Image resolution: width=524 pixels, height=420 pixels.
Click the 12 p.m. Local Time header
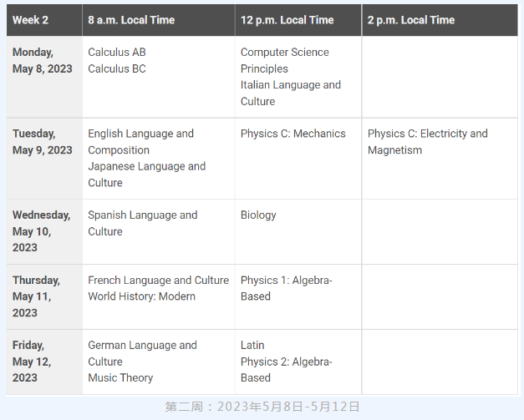click(287, 20)
